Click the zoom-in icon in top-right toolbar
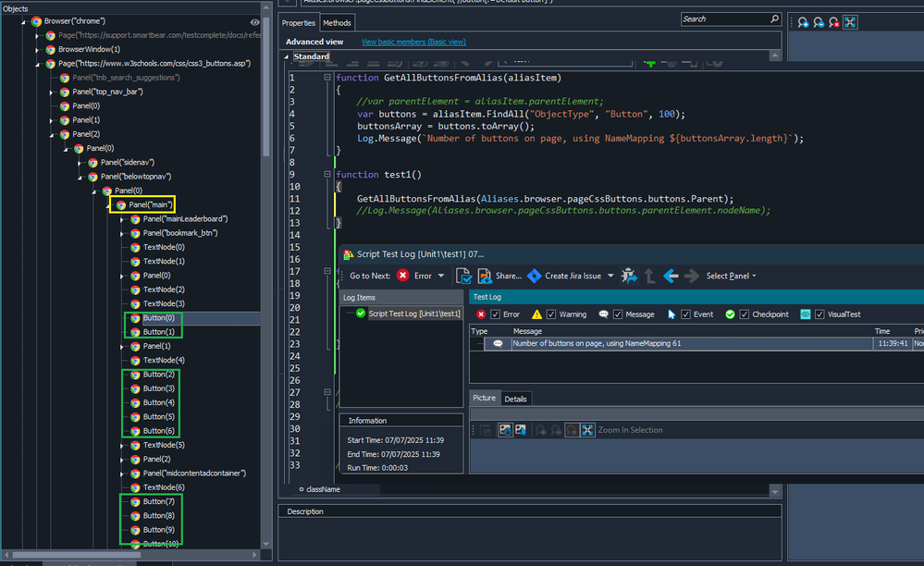The image size is (924, 566). pyautogui.click(x=803, y=22)
